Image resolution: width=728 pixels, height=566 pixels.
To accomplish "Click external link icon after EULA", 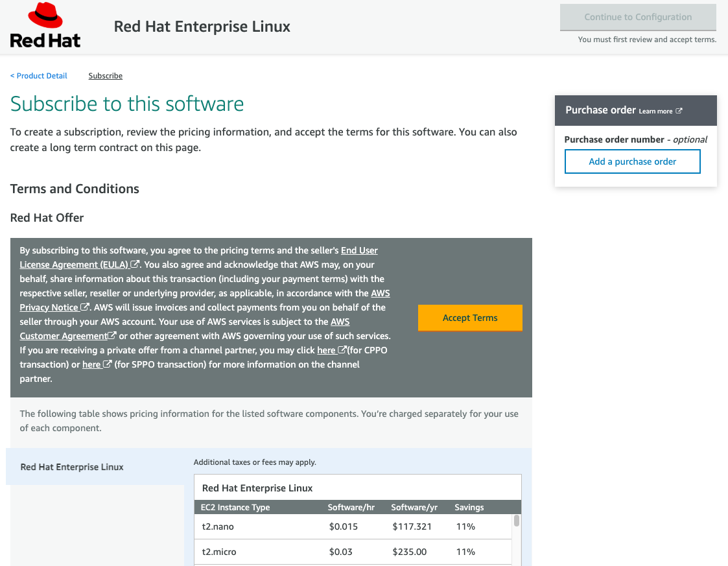I will (135, 264).
